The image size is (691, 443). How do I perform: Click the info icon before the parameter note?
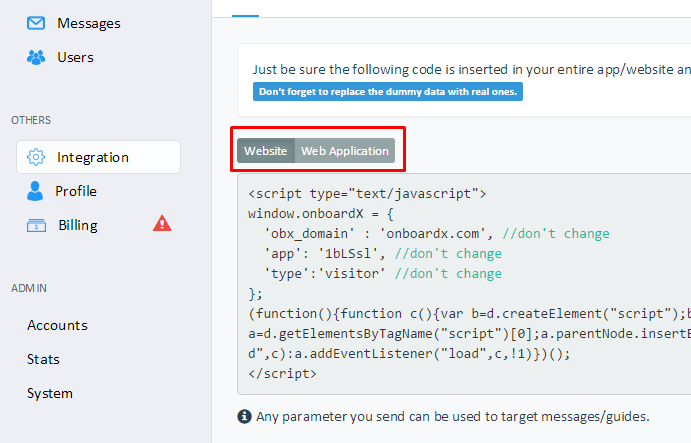pyautogui.click(x=245, y=416)
